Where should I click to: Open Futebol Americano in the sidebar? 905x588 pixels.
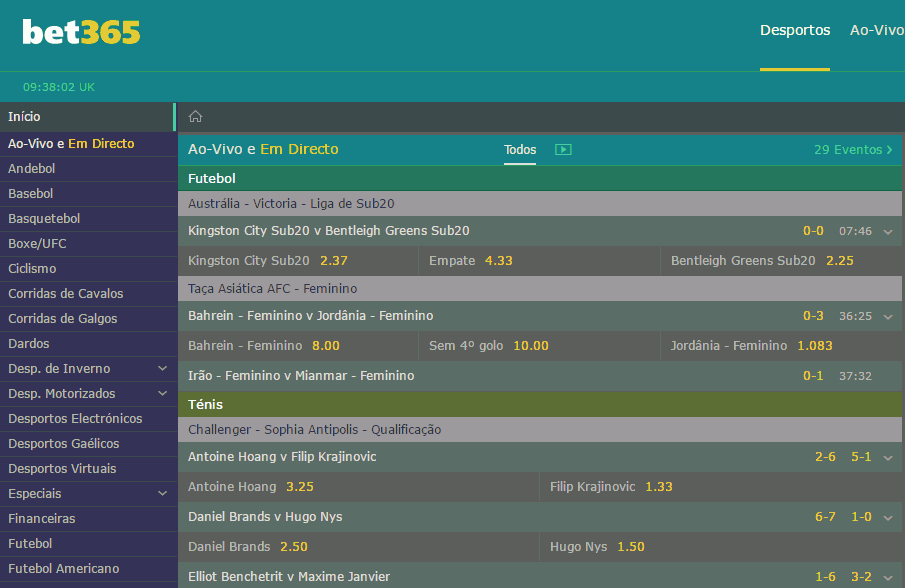(x=88, y=568)
